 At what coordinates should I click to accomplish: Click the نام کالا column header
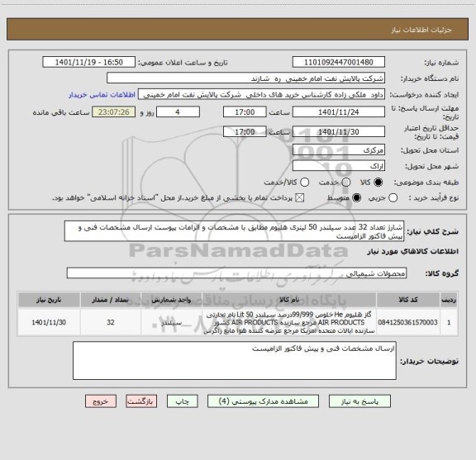pos(288,300)
